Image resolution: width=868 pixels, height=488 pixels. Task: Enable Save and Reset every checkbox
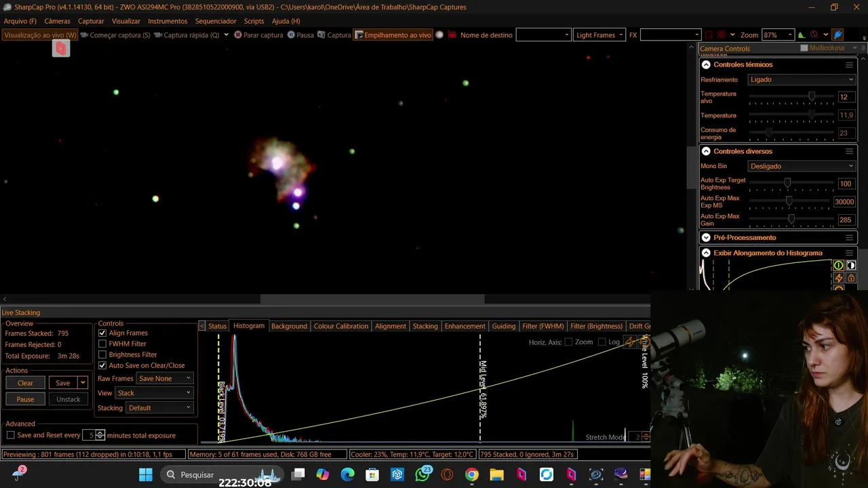click(10, 435)
